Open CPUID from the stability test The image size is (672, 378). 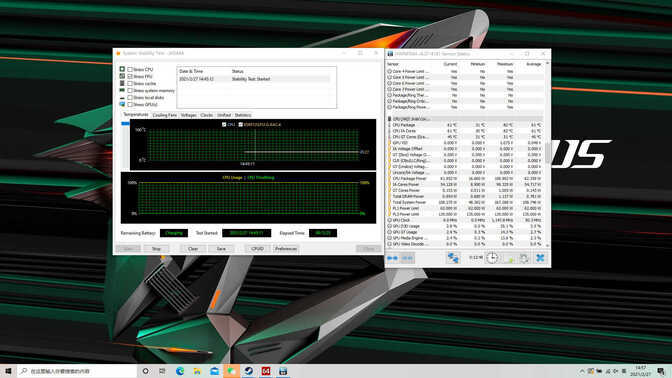click(257, 249)
